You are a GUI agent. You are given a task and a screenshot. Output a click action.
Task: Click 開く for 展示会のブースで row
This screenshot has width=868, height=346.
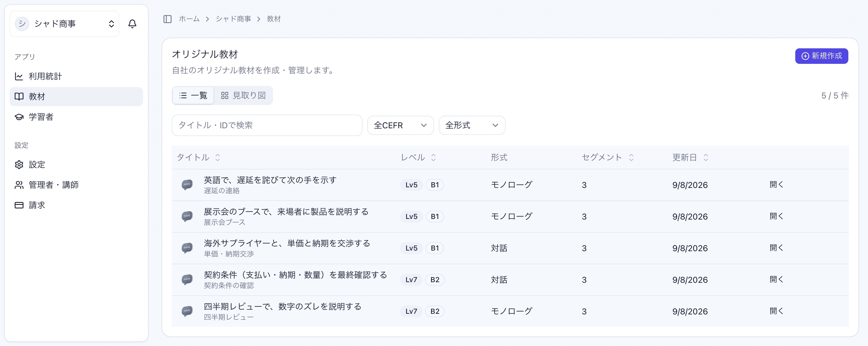point(776,216)
